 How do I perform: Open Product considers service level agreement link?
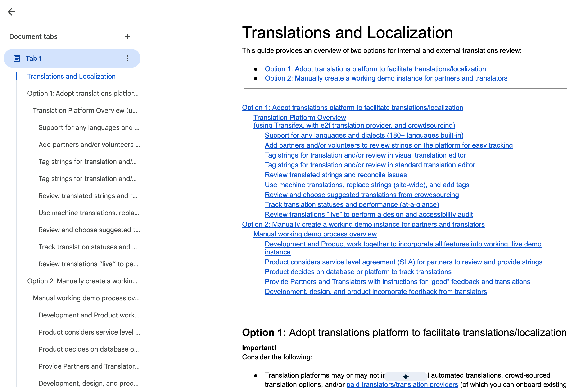point(403,262)
